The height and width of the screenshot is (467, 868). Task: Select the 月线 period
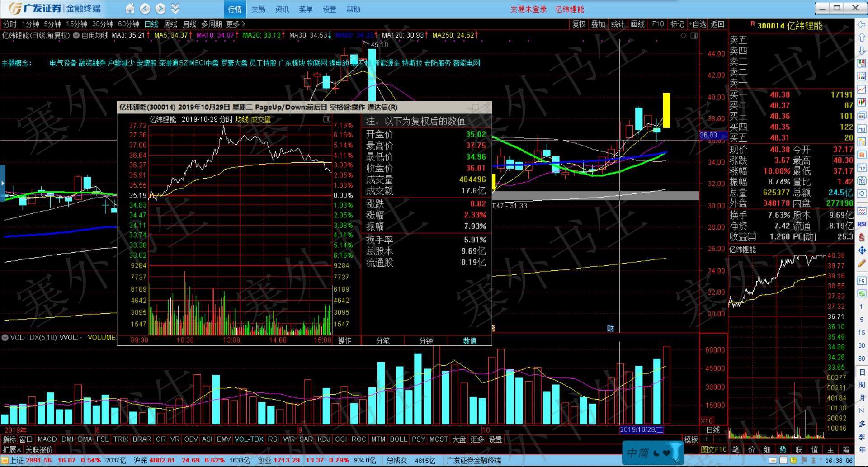click(189, 24)
